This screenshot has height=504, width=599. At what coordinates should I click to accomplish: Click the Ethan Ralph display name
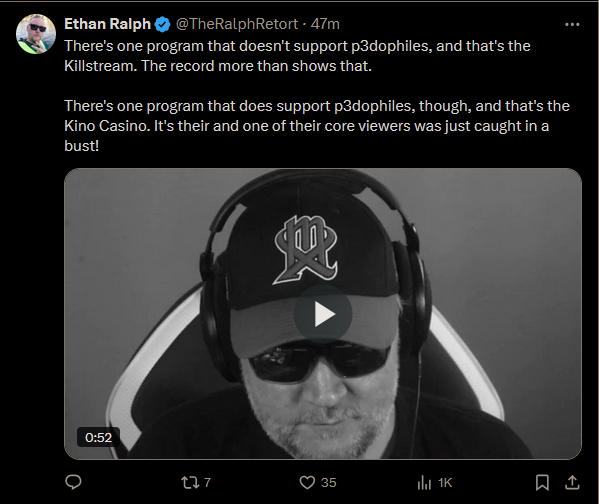pyautogui.click(x=107, y=24)
